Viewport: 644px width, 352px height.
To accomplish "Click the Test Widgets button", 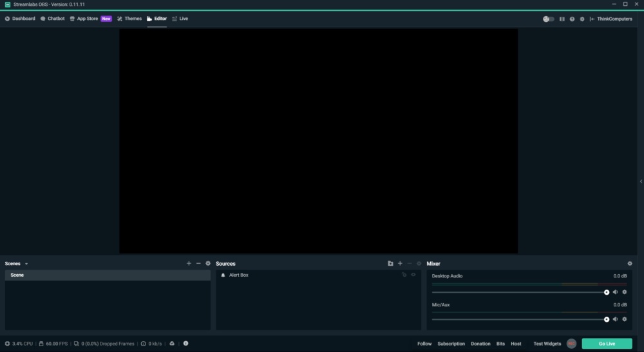I will click(547, 344).
